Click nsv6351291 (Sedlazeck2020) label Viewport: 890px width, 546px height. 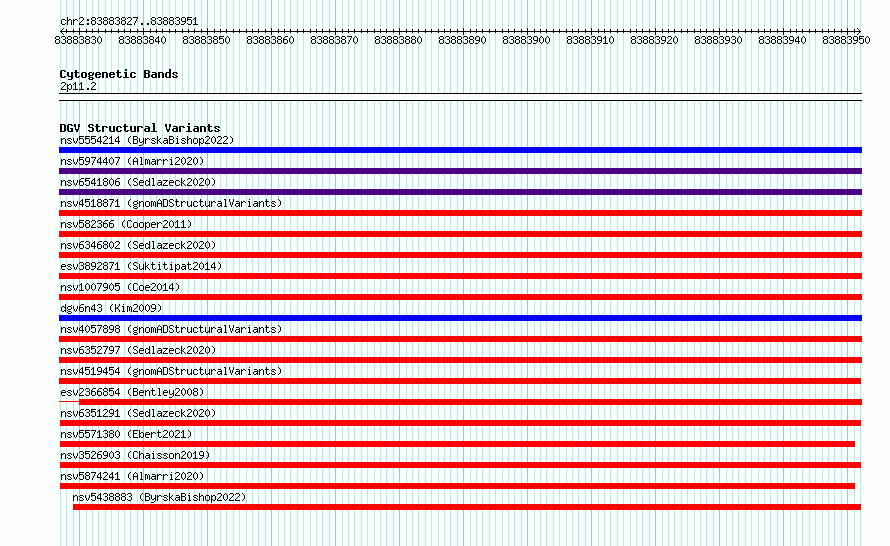pyautogui.click(x=138, y=413)
